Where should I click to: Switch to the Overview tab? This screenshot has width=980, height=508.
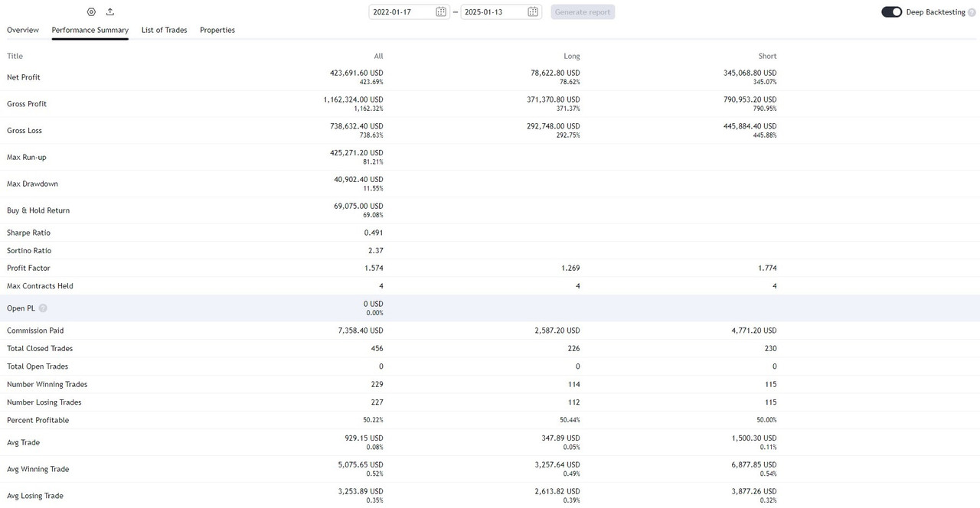[x=23, y=30]
